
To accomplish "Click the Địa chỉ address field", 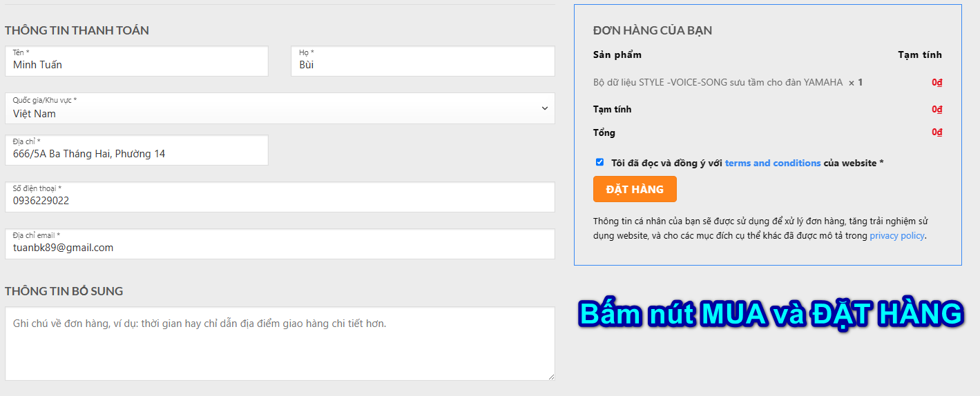I will coord(136,150).
